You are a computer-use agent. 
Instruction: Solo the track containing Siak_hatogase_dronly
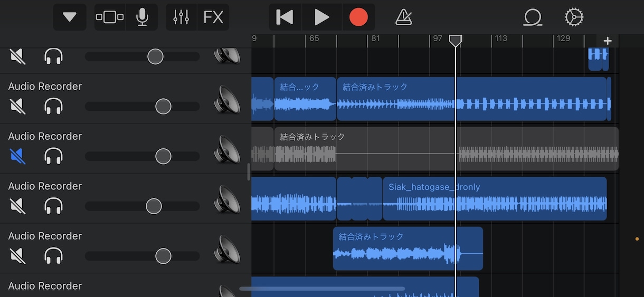(54, 206)
